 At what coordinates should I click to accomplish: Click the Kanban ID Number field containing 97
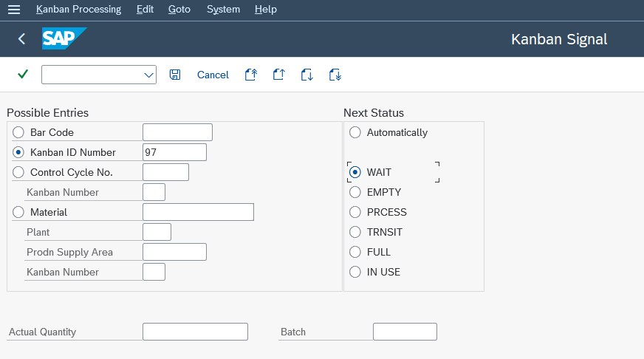[174, 152]
